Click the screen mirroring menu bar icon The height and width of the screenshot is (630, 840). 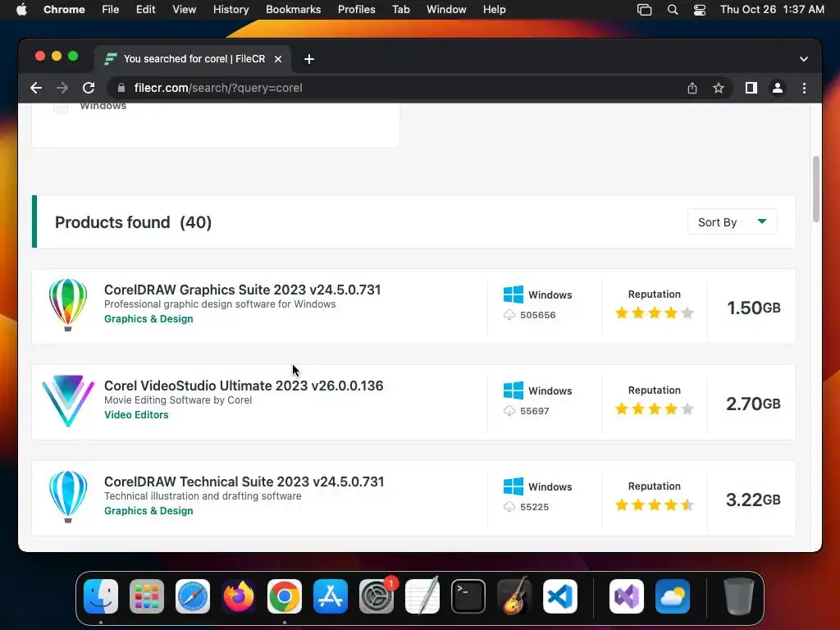click(645, 10)
